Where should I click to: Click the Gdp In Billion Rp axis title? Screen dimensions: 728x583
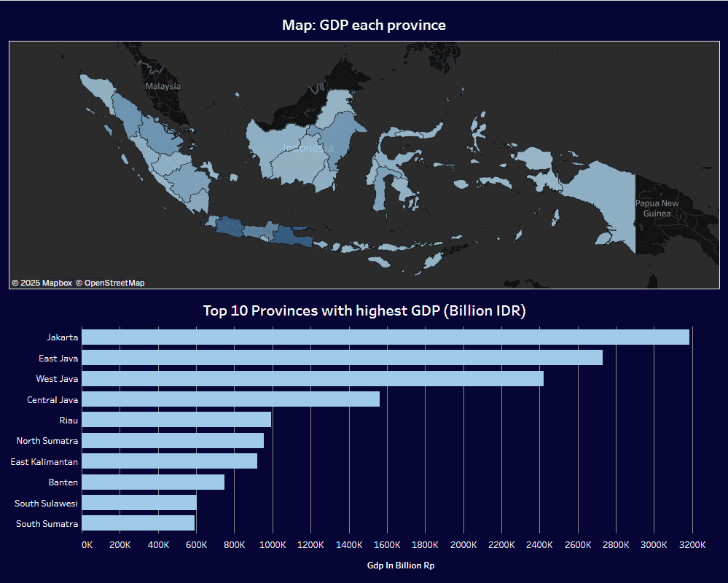tap(401, 565)
